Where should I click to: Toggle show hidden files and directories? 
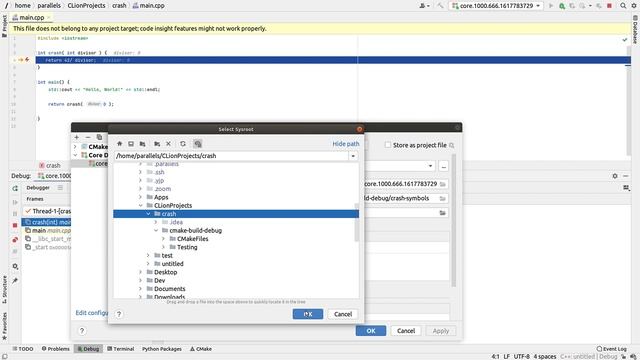pos(198,144)
